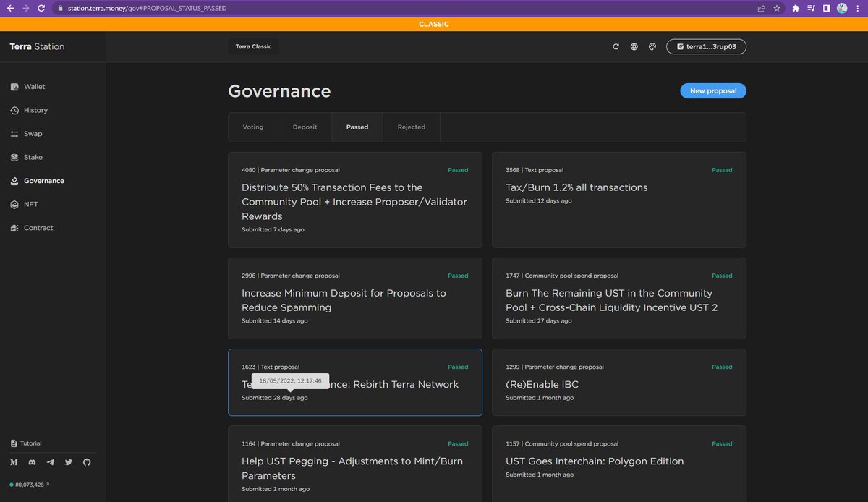The height and width of the screenshot is (502, 868).
Task: Open UST Goes Interchain: Polygon Edition
Action: click(x=619, y=464)
